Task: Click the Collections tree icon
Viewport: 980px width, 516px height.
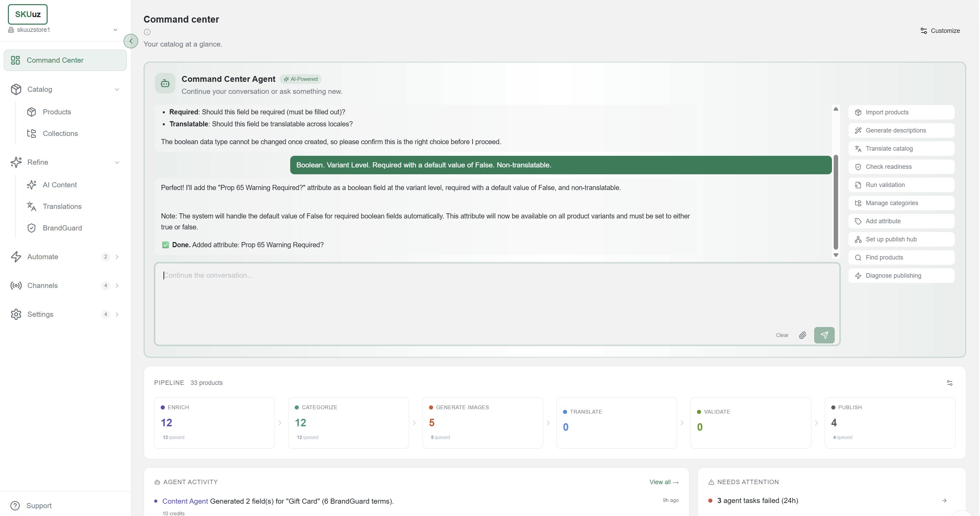Action: click(x=32, y=134)
